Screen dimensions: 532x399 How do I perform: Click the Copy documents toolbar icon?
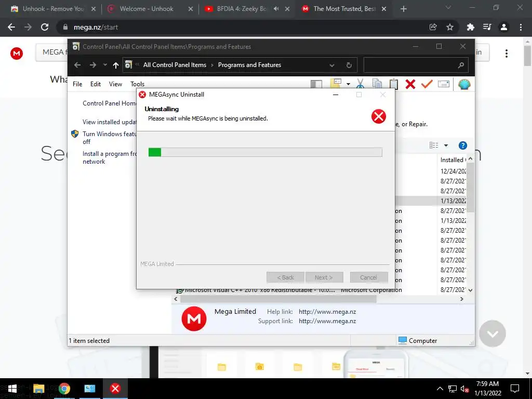pos(377,84)
